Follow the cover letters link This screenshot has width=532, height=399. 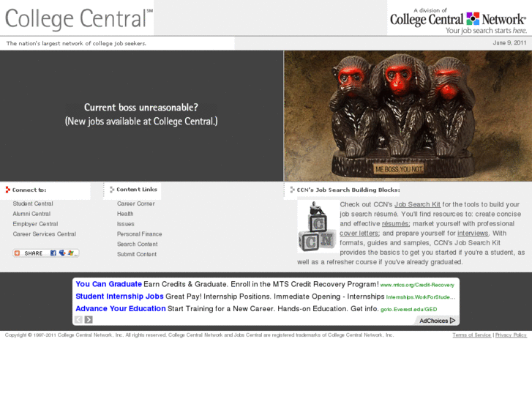[359, 234]
